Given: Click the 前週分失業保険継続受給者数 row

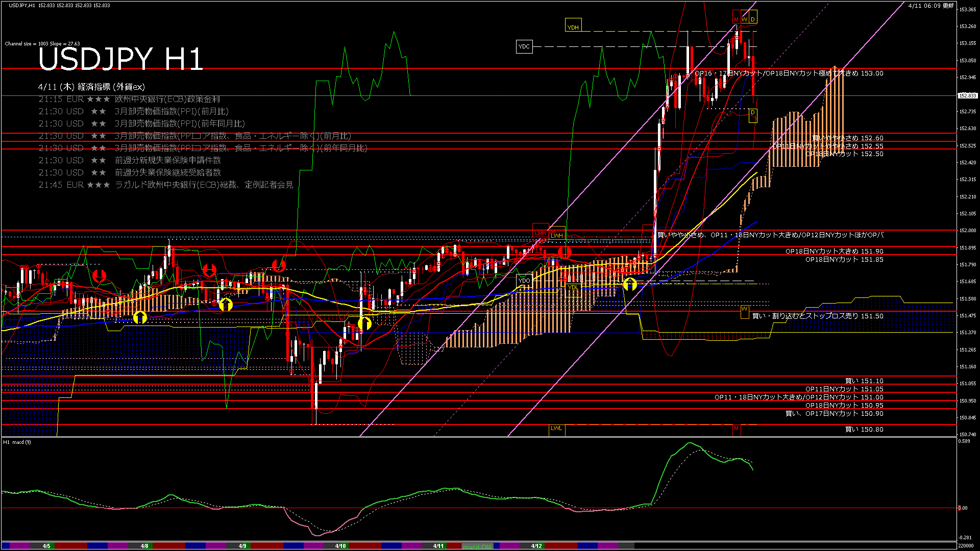Looking at the screenshot, I should coord(130,172).
